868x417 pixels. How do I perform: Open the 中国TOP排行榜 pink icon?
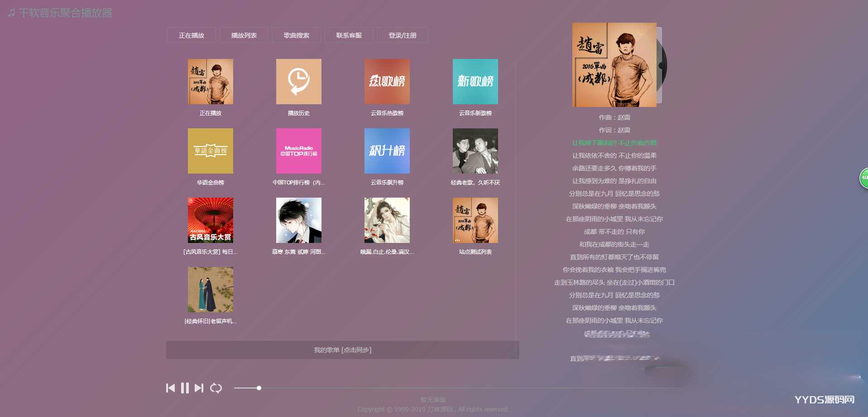coord(298,151)
